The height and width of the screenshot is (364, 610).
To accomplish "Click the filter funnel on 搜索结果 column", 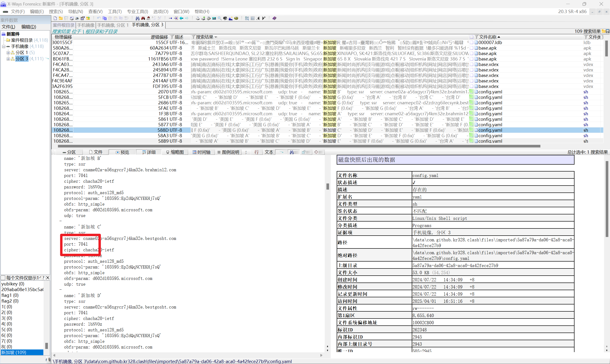I will pyautogui.click(x=193, y=37).
